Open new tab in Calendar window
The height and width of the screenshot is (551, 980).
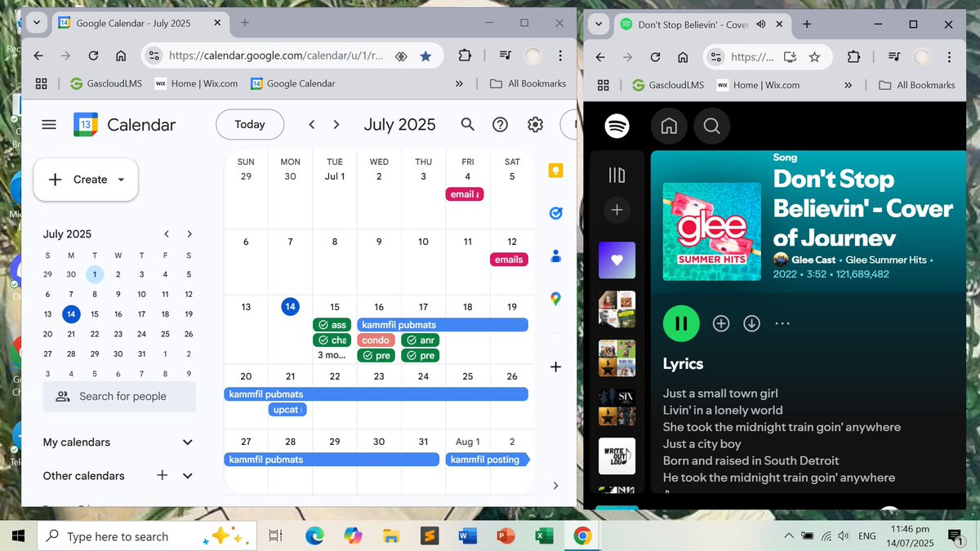245,23
